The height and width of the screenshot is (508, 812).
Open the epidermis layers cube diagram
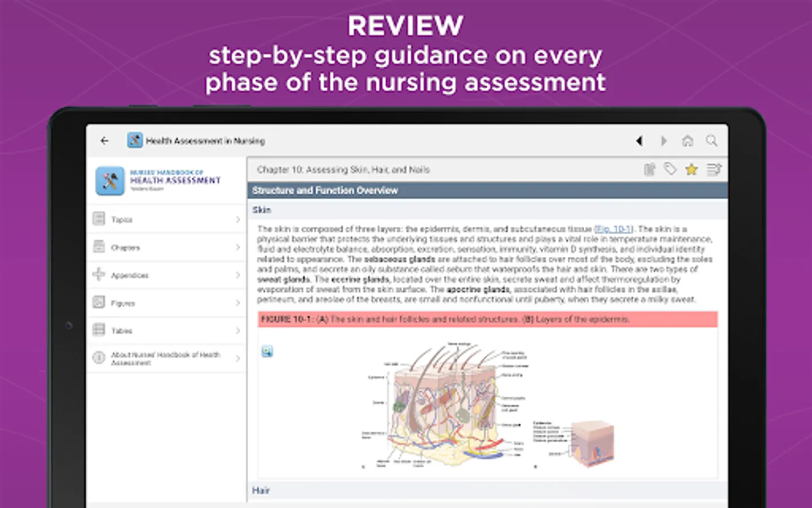(x=575, y=445)
